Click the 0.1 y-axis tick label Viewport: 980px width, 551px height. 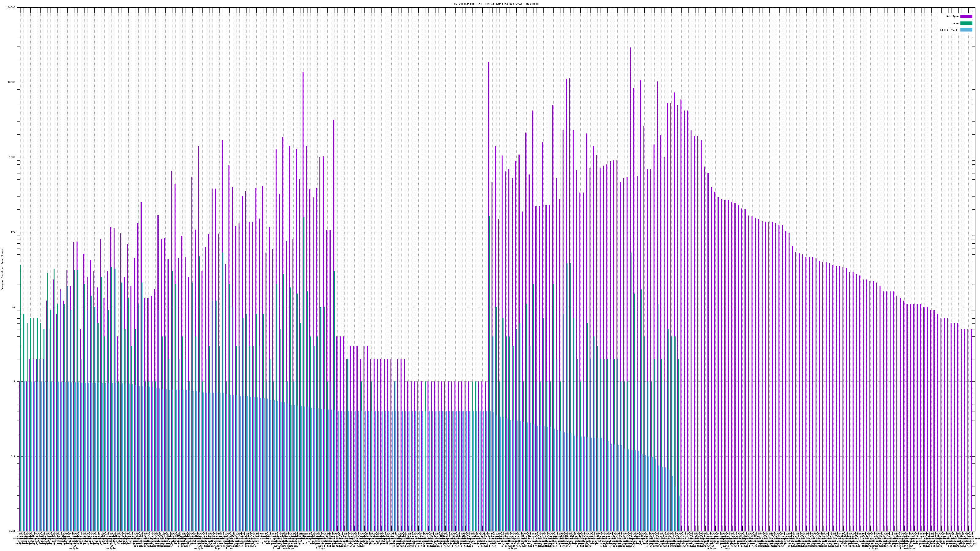13,456
